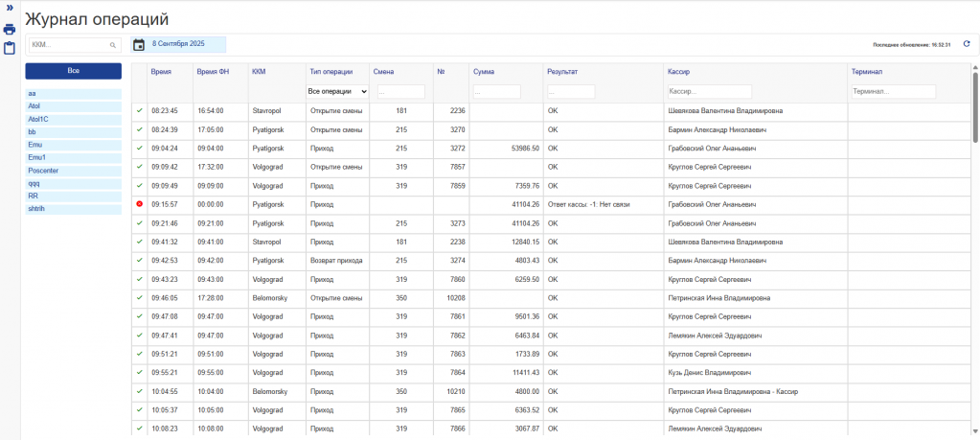The image size is (980, 440).
Task: Sort by the "Время" column header
Action: point(161,71)
